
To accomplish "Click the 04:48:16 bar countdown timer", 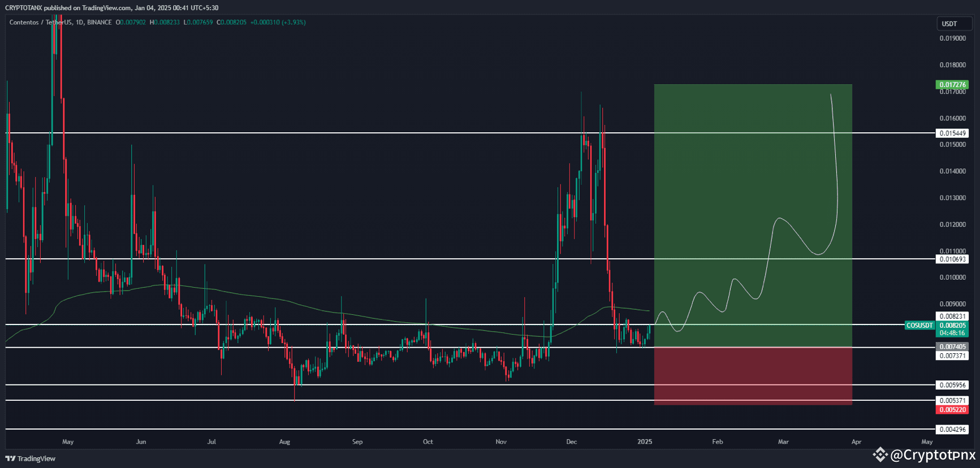I will coord(952,333).
